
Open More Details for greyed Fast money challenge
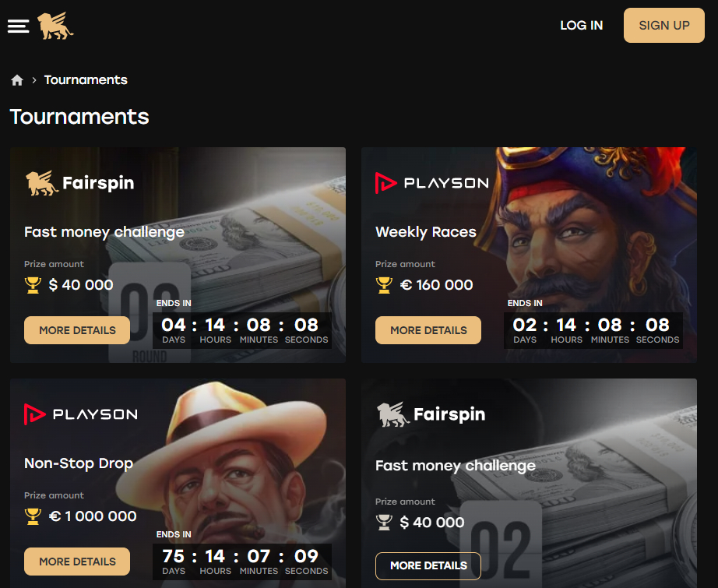(428, 566)
